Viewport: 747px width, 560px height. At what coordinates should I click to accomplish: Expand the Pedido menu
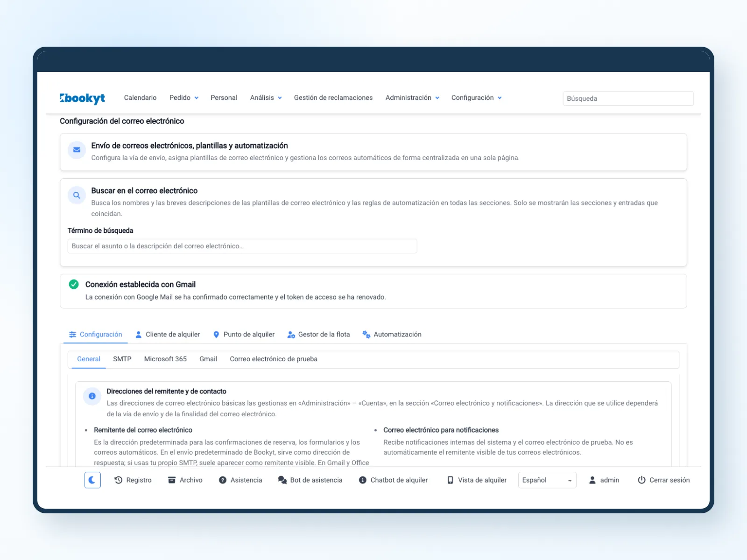click(184, 98)
